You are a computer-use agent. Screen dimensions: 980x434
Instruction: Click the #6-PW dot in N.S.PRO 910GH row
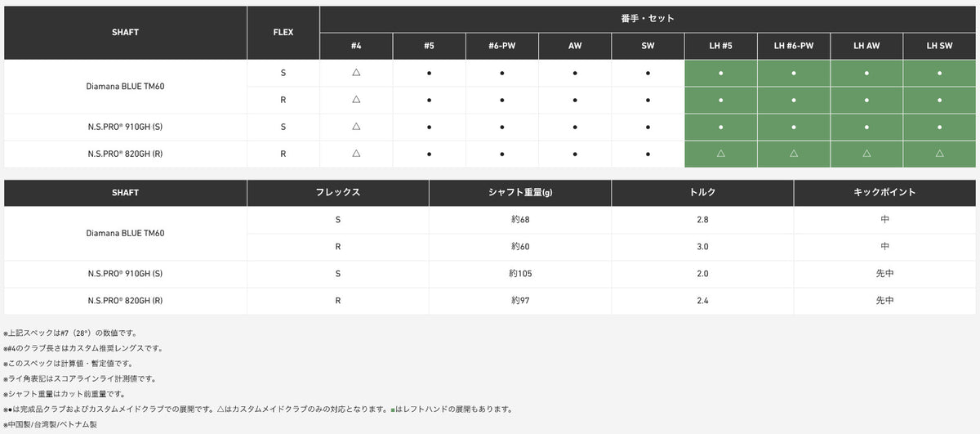tap(501, 128)
